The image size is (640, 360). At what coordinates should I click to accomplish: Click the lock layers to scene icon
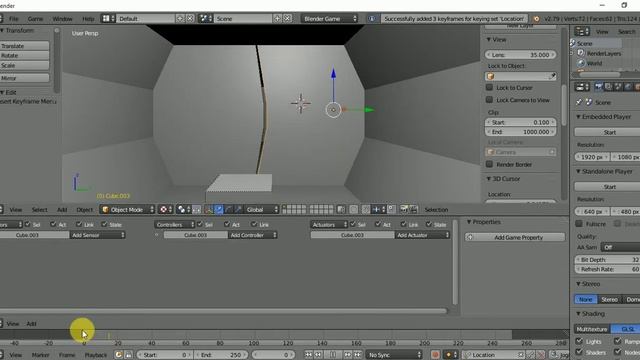click(341, 210)
